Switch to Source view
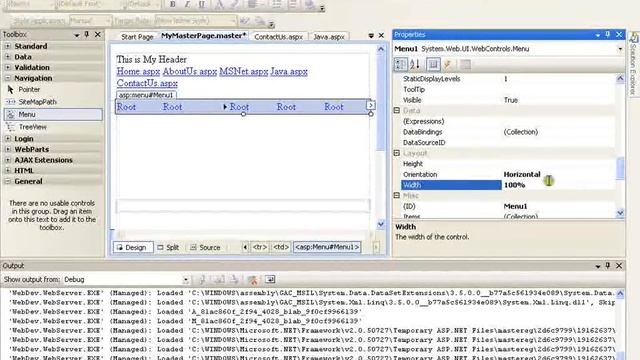 (205, 247)
